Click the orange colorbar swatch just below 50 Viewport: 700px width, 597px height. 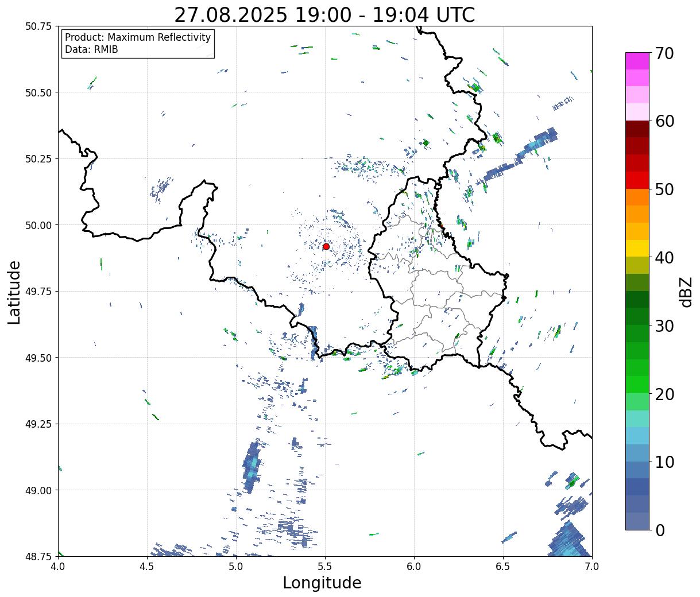coord(637,197)
